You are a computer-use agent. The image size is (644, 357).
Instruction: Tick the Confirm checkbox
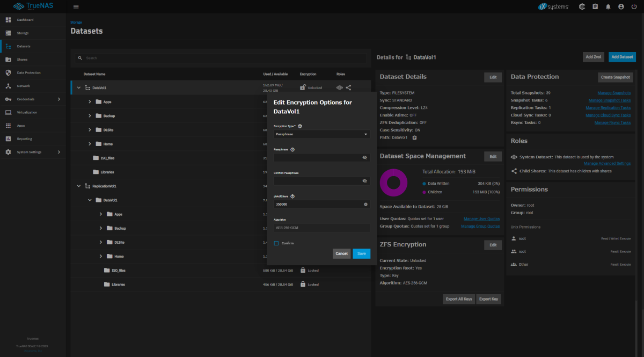tap(276, 243)
